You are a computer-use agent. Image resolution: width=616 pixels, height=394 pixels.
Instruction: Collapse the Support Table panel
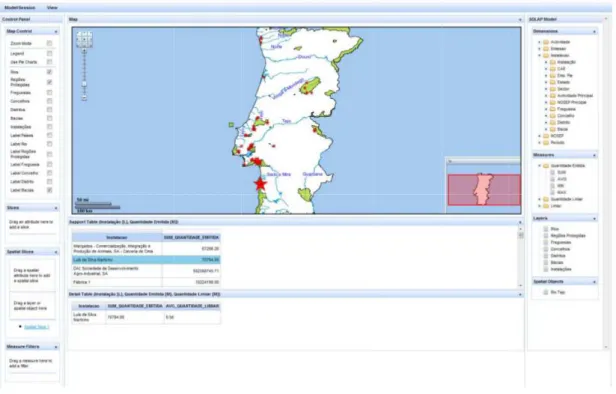520,222
